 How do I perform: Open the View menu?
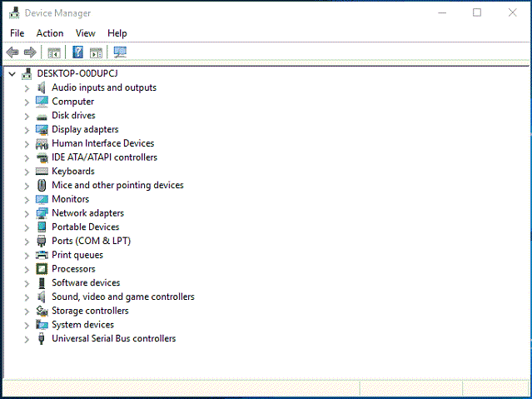(86, 33)
